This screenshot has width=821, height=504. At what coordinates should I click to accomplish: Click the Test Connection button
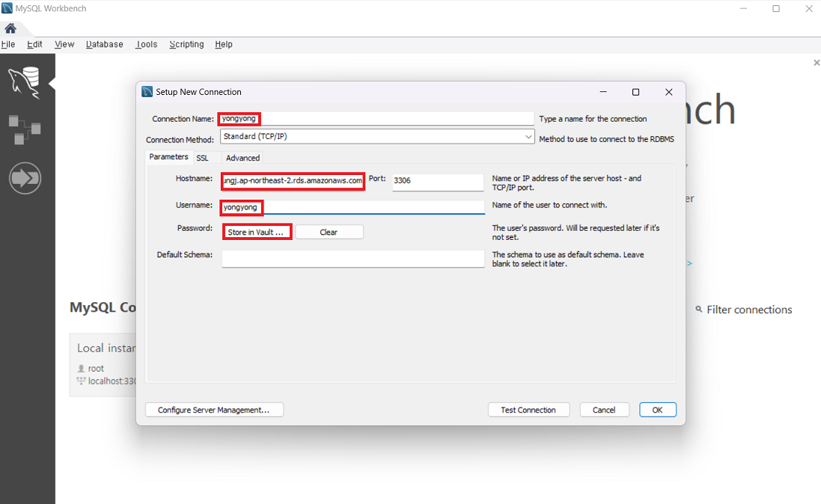528,410
